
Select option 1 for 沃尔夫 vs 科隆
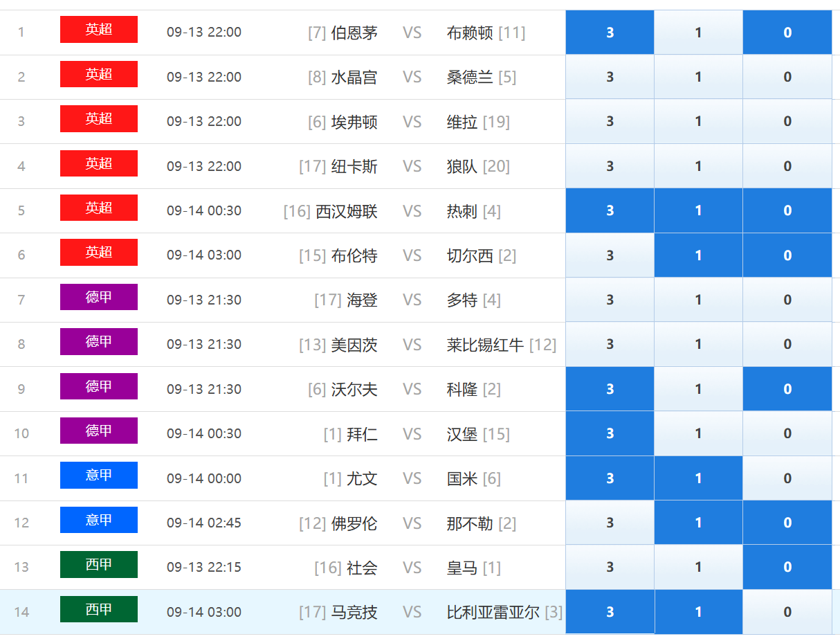tap(698, 389)
